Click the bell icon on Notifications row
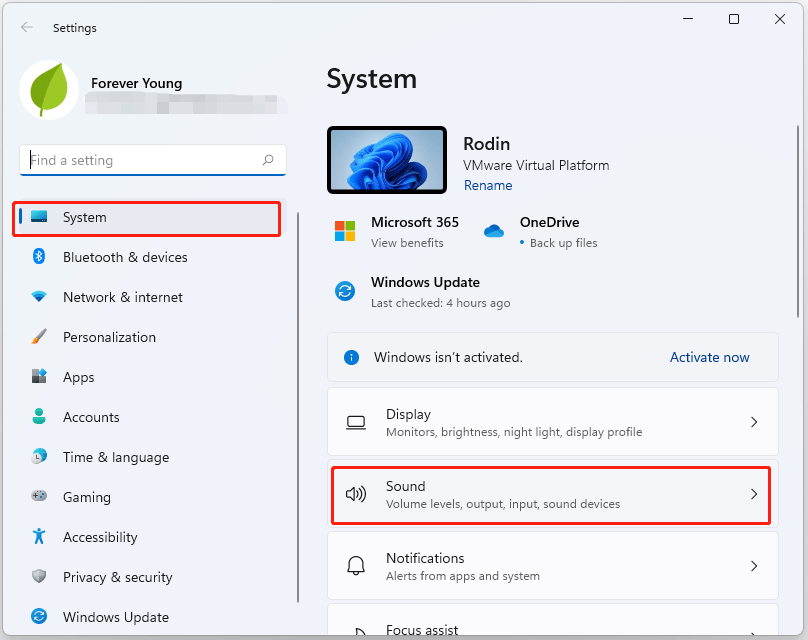Screen dimensions: 808x640 (x=356, y=566)
